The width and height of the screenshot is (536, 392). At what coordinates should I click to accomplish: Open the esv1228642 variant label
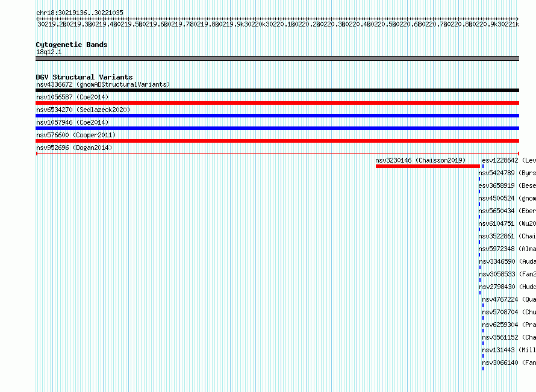pyautogui.click(x=509, y=160)
